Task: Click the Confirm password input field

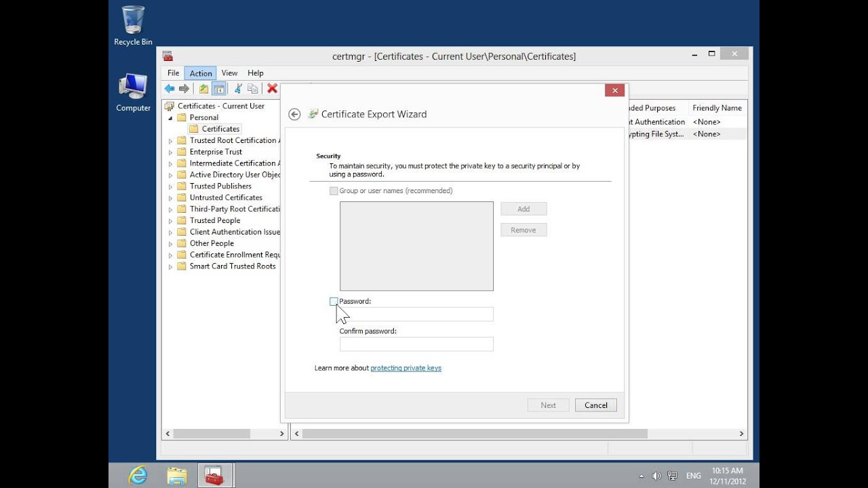Action: tap(416, 344)
